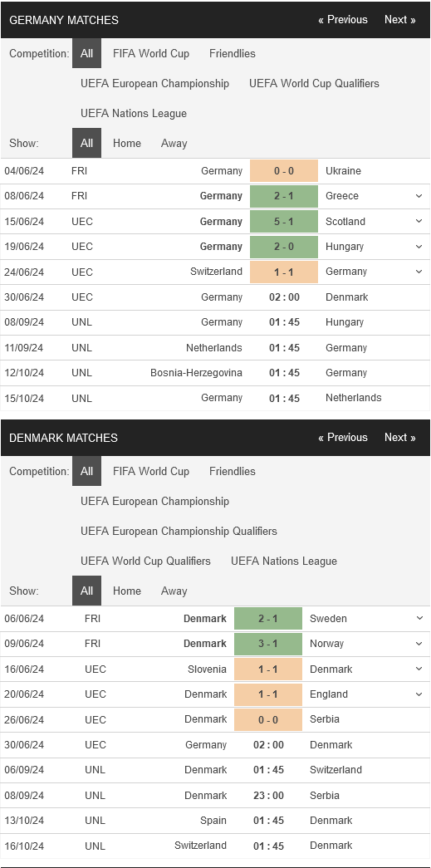Open the Germany 5 - 1 Scotland score
Screen dimensions: 431x868
pyautogui.click(x=284, y=222)
